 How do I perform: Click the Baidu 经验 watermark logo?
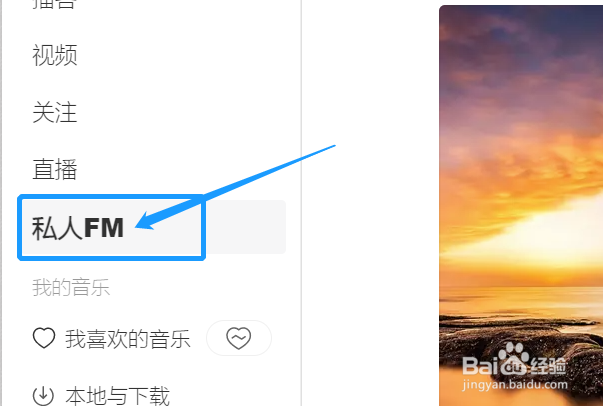[514, 360]
